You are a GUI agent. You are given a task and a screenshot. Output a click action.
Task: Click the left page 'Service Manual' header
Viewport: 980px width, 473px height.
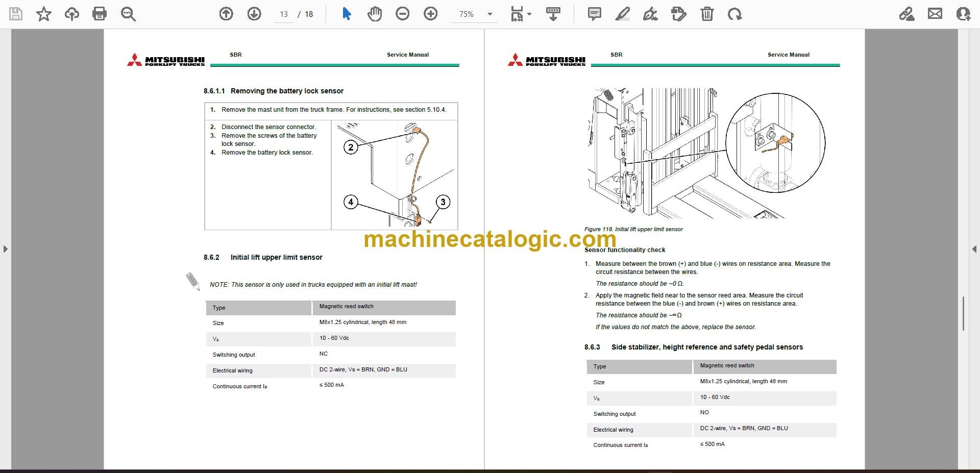pyautogui.click(x=408, y=55)
